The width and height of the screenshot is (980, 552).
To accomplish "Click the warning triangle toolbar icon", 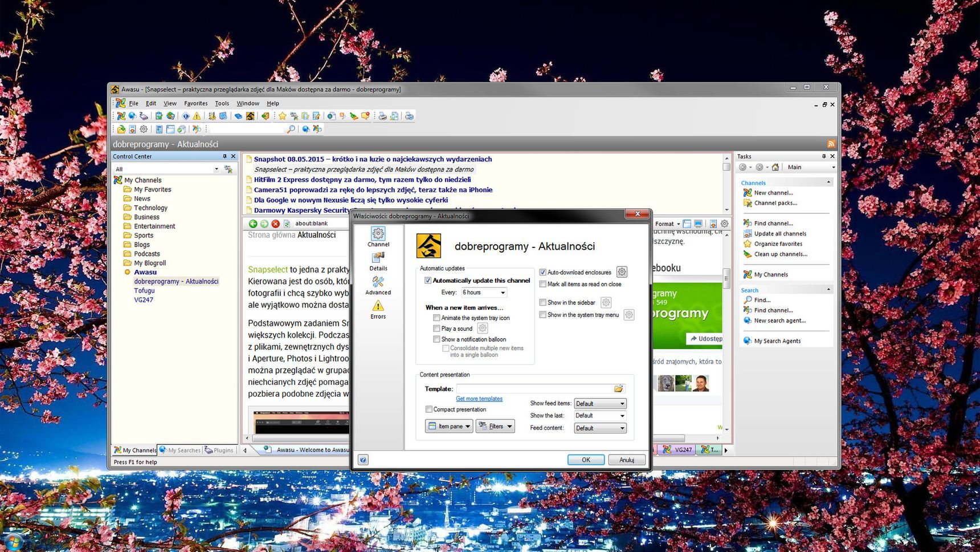I will pos(197,116).
